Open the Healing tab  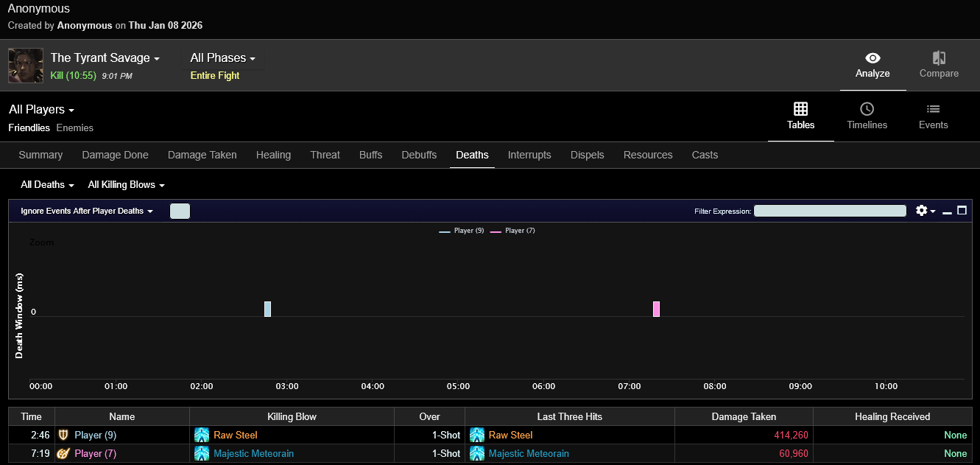click(x=273, y=155)
